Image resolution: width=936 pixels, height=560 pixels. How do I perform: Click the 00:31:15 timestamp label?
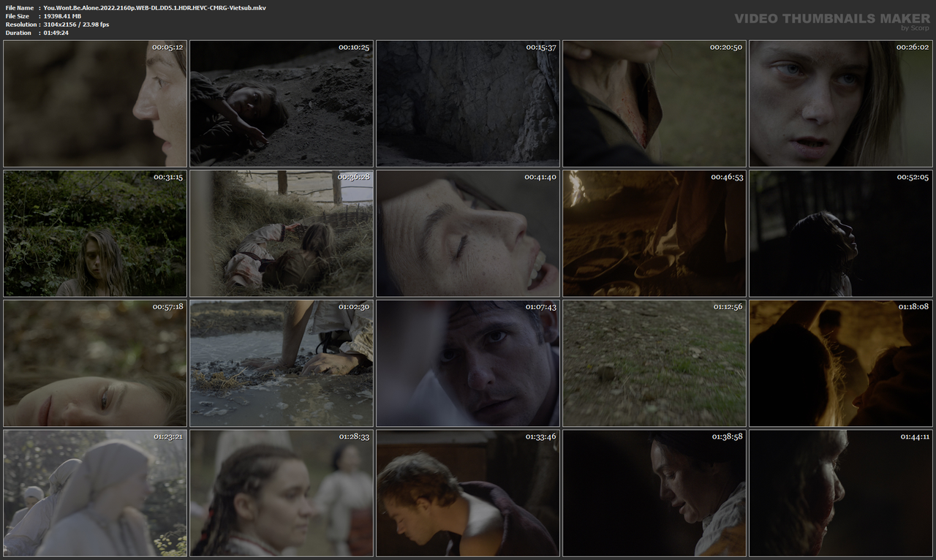point(168,177)
